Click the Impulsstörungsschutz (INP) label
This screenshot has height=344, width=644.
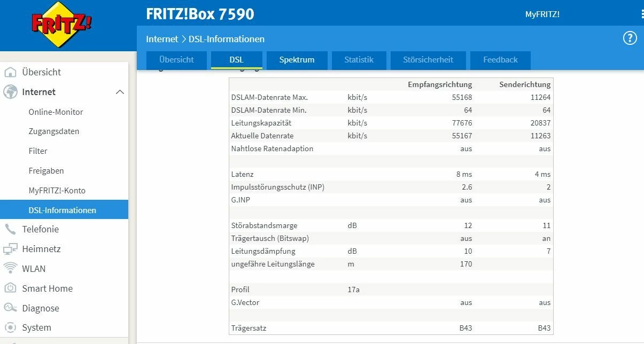[x=277, y=187]
